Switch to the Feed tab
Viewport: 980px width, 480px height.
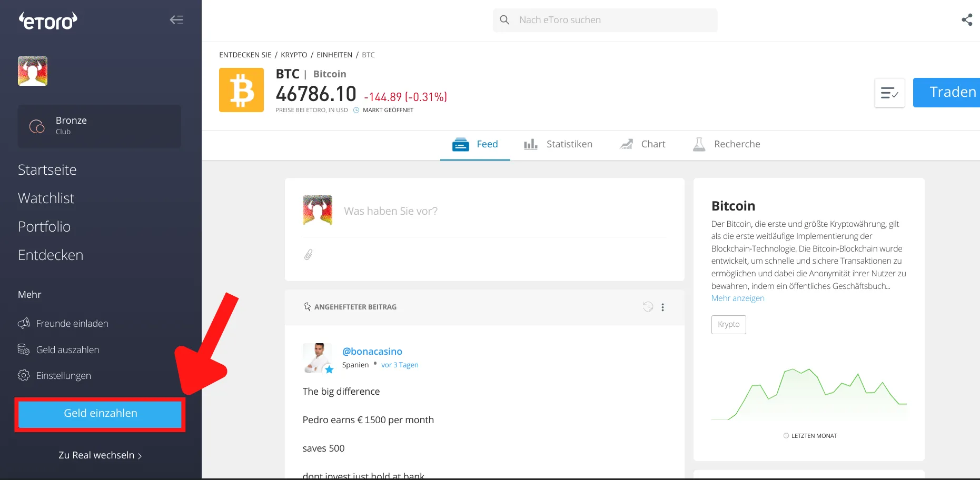point(475,144)
